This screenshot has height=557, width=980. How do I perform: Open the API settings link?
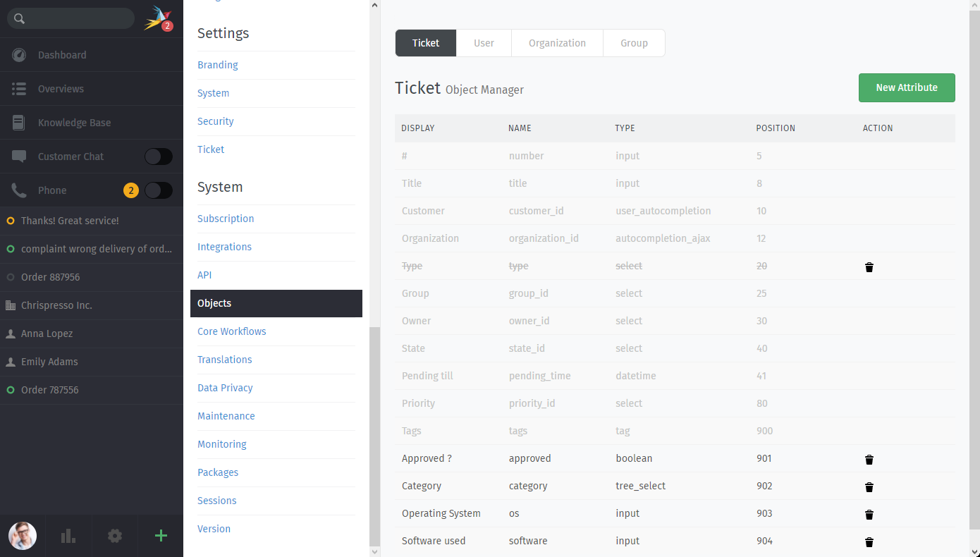[x=204, y=275]
